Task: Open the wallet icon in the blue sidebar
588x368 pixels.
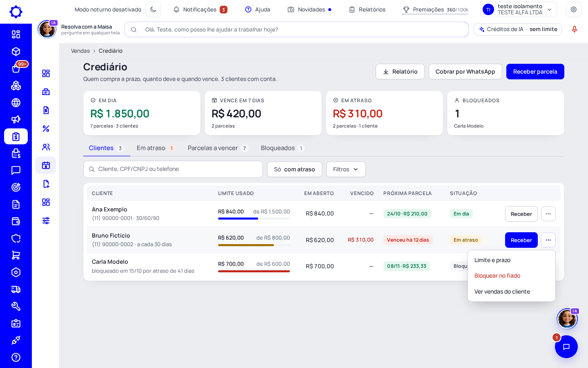Action: pyautogui.click(x=16, y=221)
